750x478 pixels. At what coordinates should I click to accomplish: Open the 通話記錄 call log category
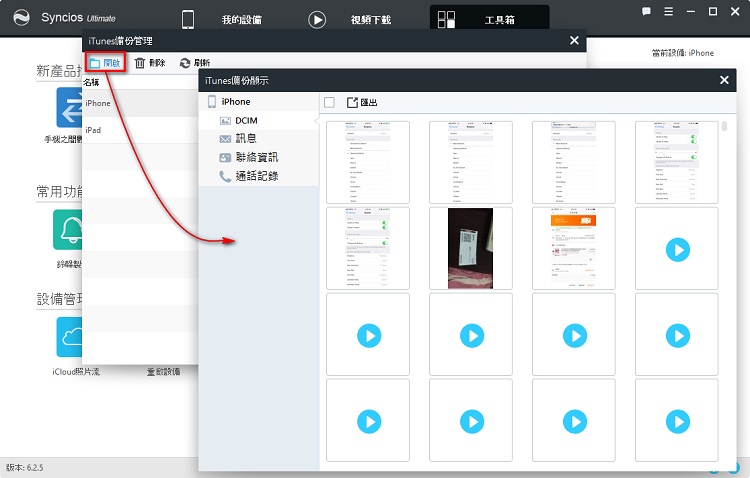(x=259, y=176)
